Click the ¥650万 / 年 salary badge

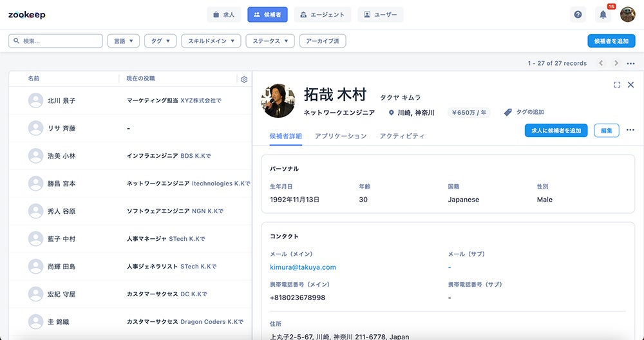click(x=469, y=113)
